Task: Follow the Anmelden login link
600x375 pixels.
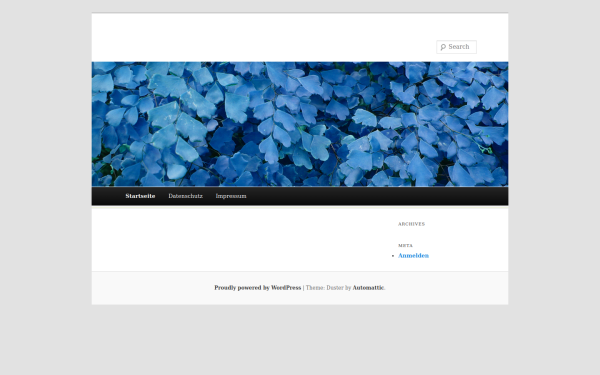Action: pyautogui.click(x=413, y=256)
